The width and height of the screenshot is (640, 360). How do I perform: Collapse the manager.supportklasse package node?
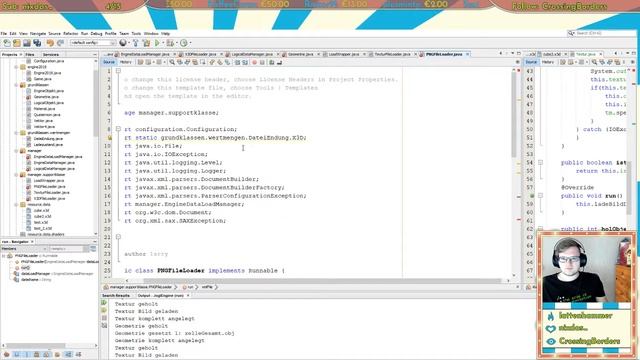[x=16, y=175]
